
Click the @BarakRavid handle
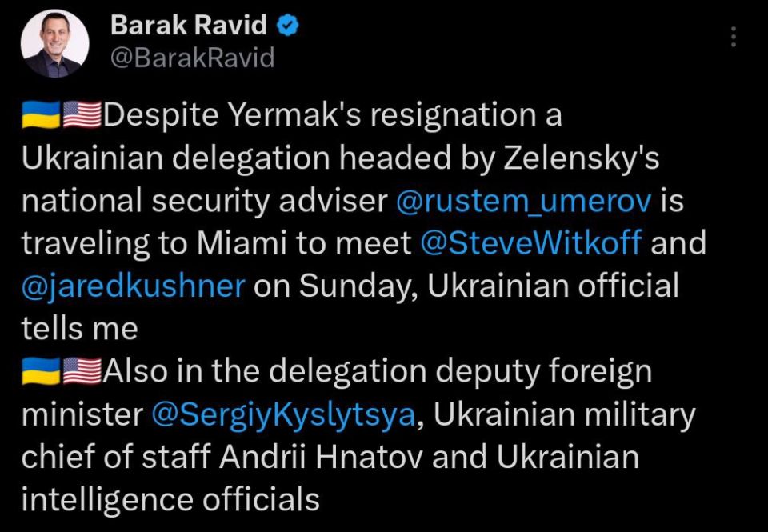tap(191, 56)
